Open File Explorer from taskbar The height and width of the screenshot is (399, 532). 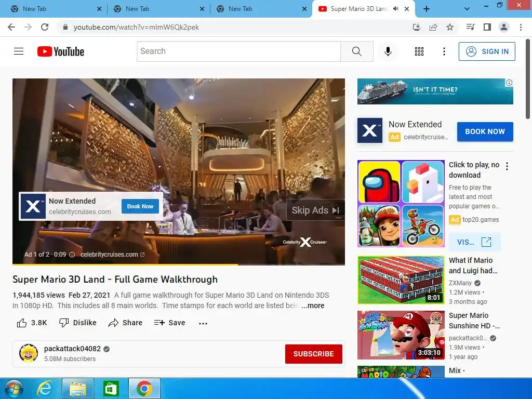tap(78, 389)
